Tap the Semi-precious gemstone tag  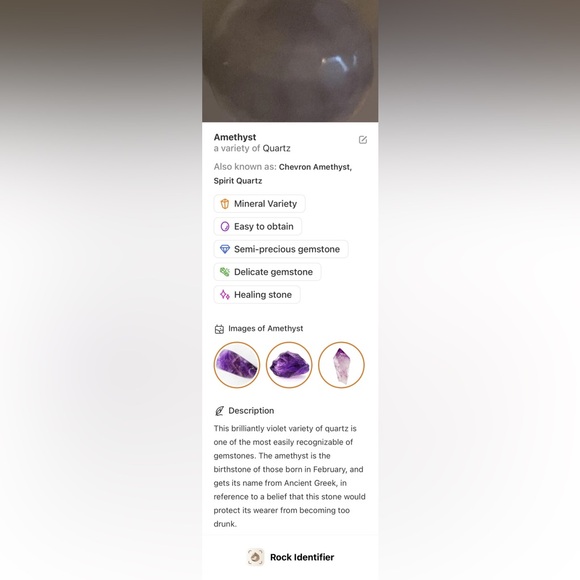pyautogui.click(x=281, y=249)
